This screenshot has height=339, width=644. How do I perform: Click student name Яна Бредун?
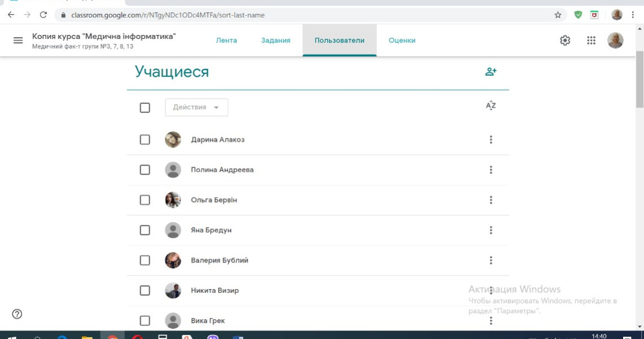211,230
